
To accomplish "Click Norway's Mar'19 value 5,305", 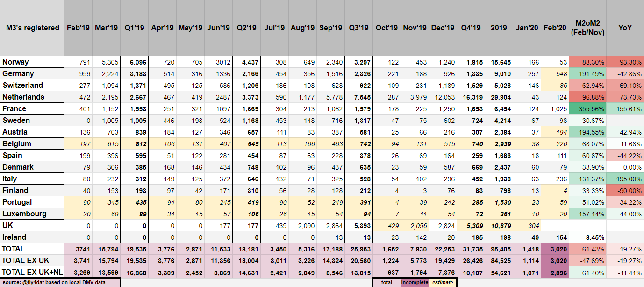I will (x=107, y=62).
